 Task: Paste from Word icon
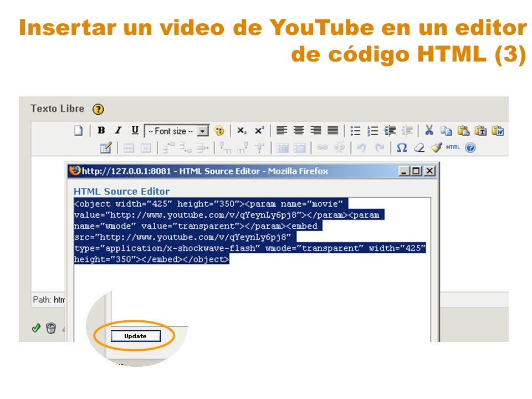[498, 131]
